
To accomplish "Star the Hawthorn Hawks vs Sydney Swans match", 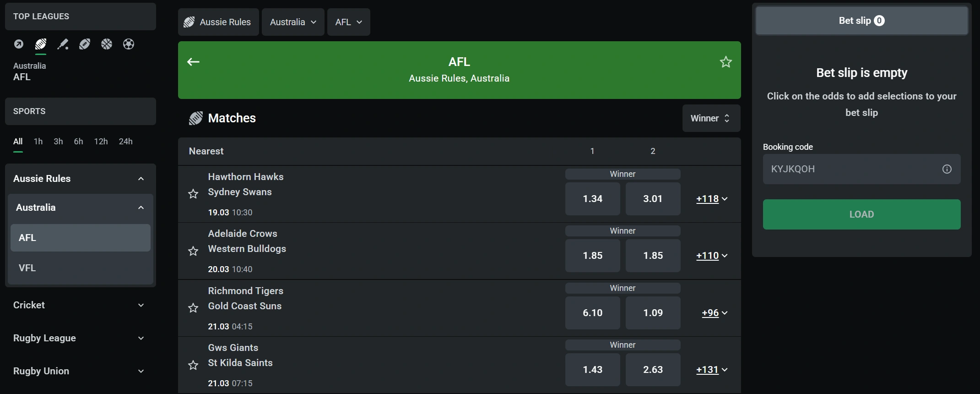I will click(x=193, y=194).
